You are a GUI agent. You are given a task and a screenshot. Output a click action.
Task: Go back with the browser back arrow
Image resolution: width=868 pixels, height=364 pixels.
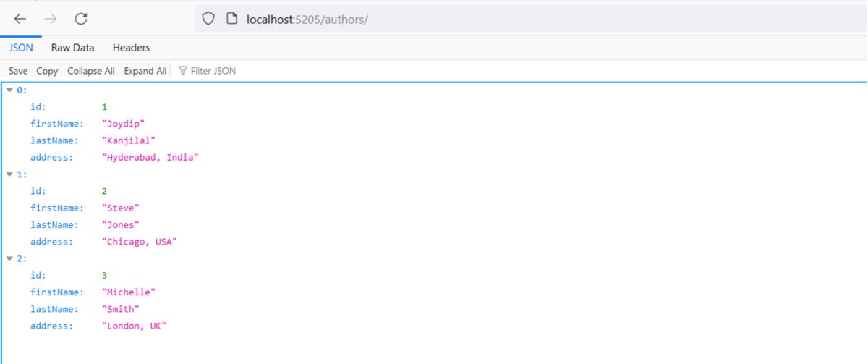(21, 19)
